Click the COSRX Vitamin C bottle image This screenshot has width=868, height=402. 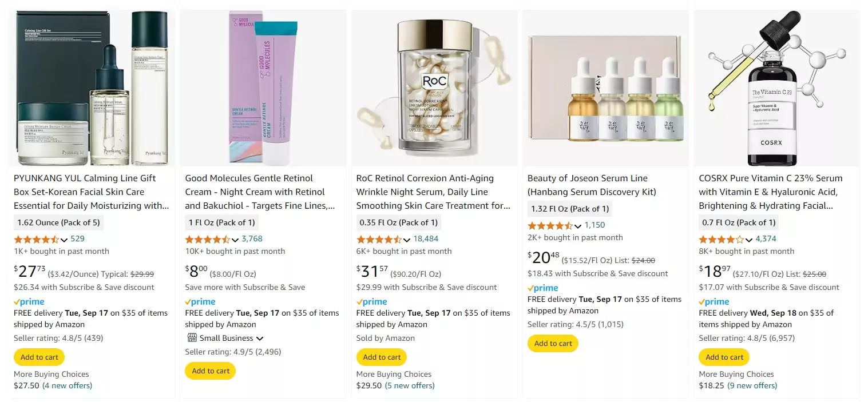776,88
